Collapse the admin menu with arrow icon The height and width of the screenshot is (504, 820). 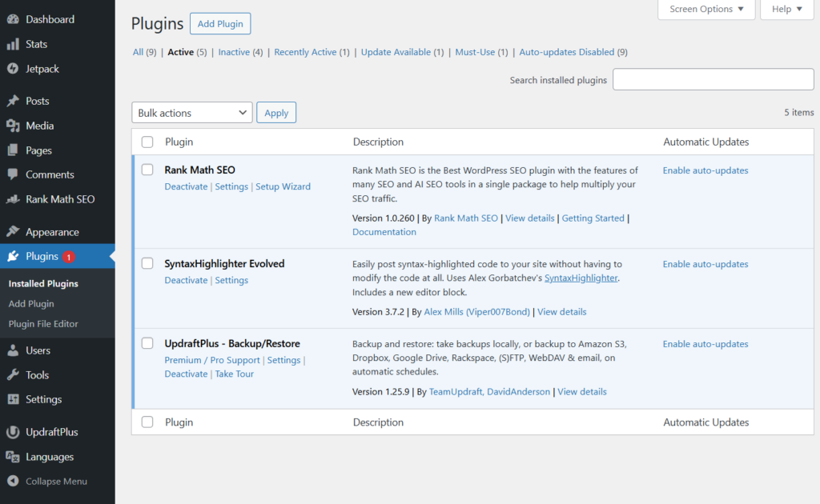(13, 482)
